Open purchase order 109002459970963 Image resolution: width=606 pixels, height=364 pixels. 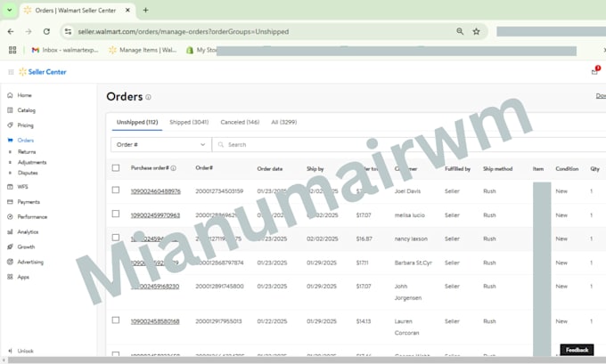pyautogui.click(x=155, y=215)
